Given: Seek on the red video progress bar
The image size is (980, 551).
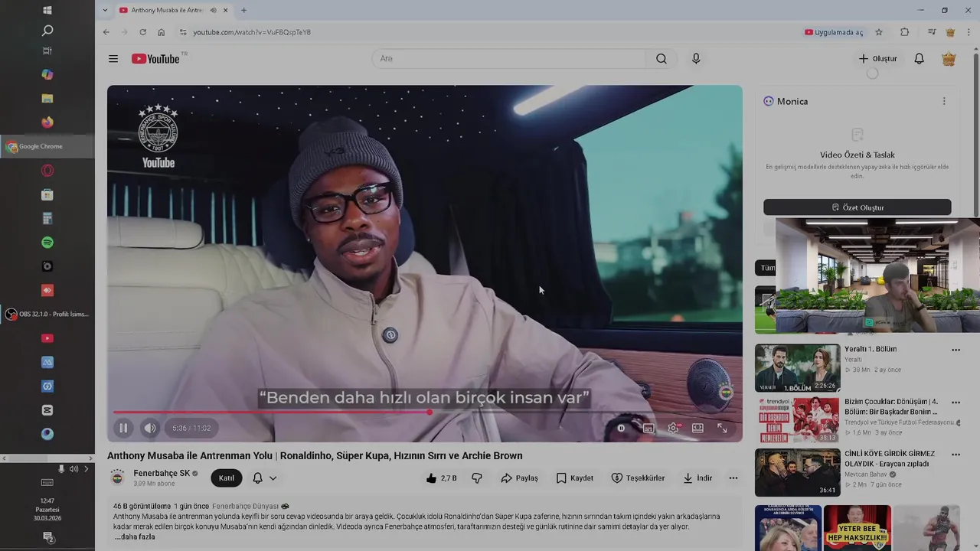Looking at the screenshot, I should 424,412.
